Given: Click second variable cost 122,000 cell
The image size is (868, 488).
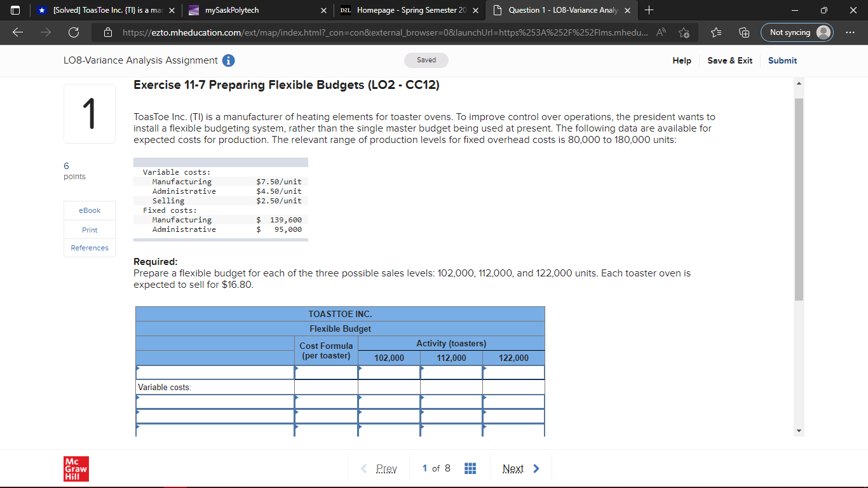Looking at the screenshot, I should pyautogui.click(x=513, y=416).
